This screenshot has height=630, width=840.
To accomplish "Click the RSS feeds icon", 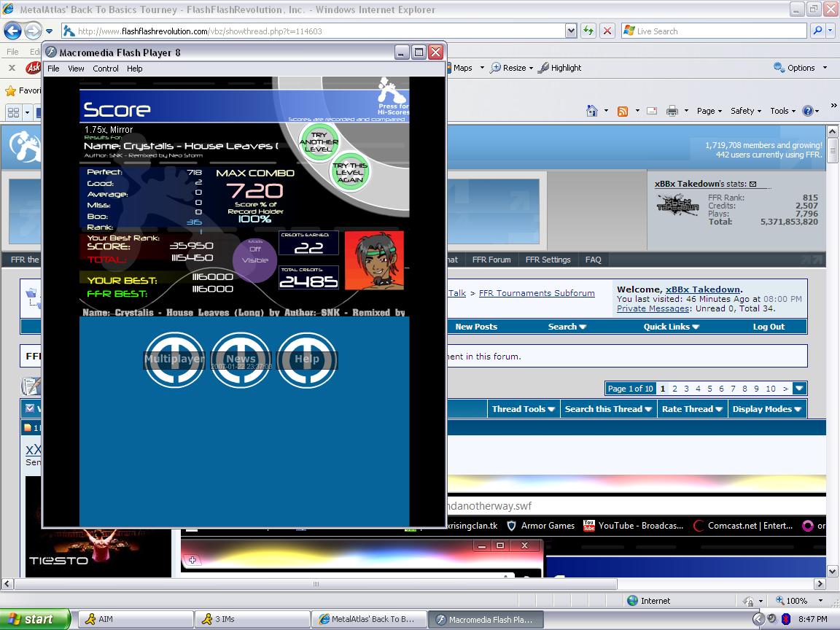I will pyautogui.click(x=623, y=111).
